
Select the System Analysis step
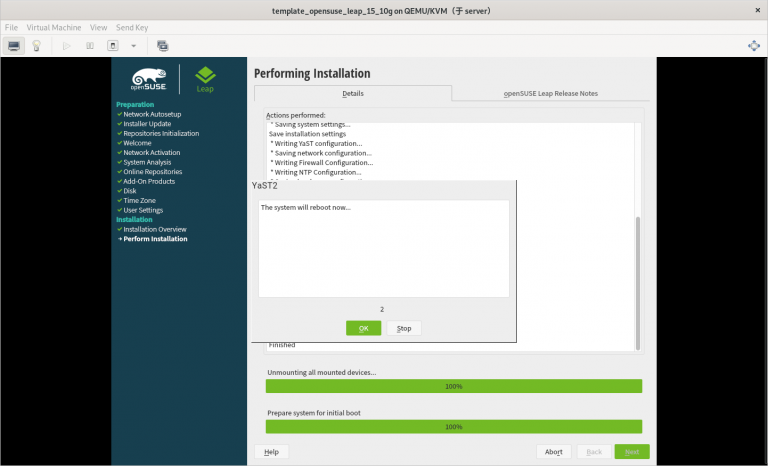pyautogui.click(x=147, y=162)
